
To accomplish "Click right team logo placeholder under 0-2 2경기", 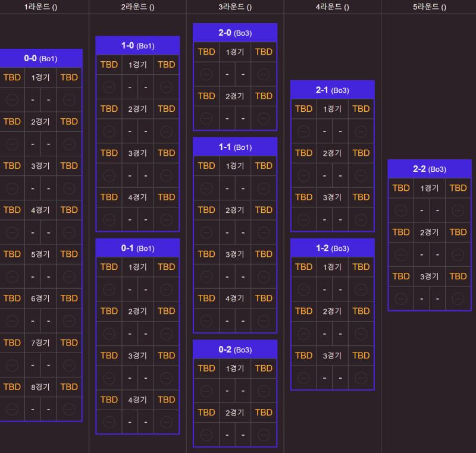I will pos(264,435).
